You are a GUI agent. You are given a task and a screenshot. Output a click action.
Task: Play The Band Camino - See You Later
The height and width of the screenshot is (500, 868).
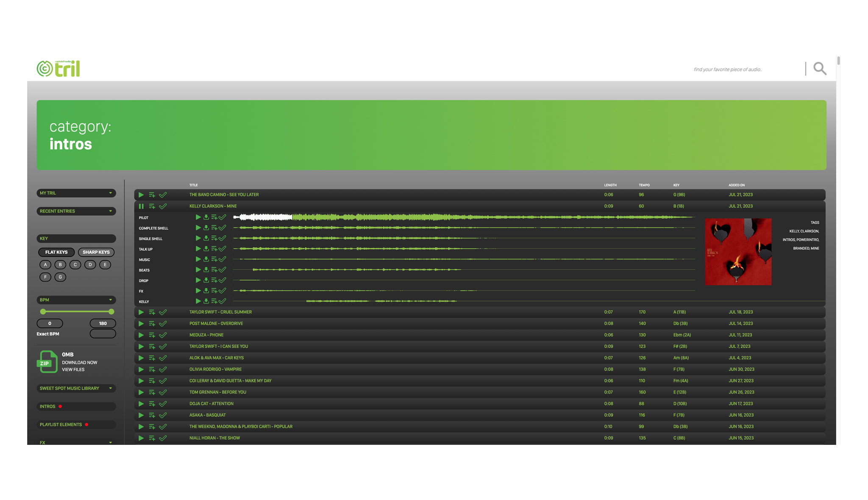[141, 195]
